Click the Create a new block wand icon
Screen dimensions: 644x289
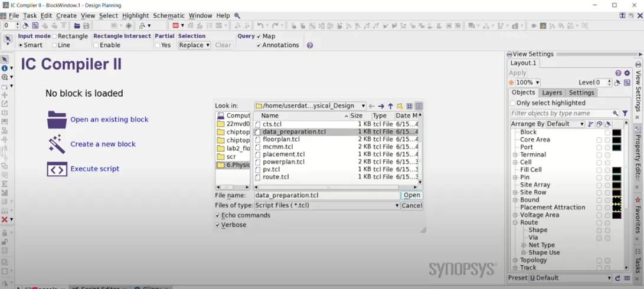click(x=56, y=144)
